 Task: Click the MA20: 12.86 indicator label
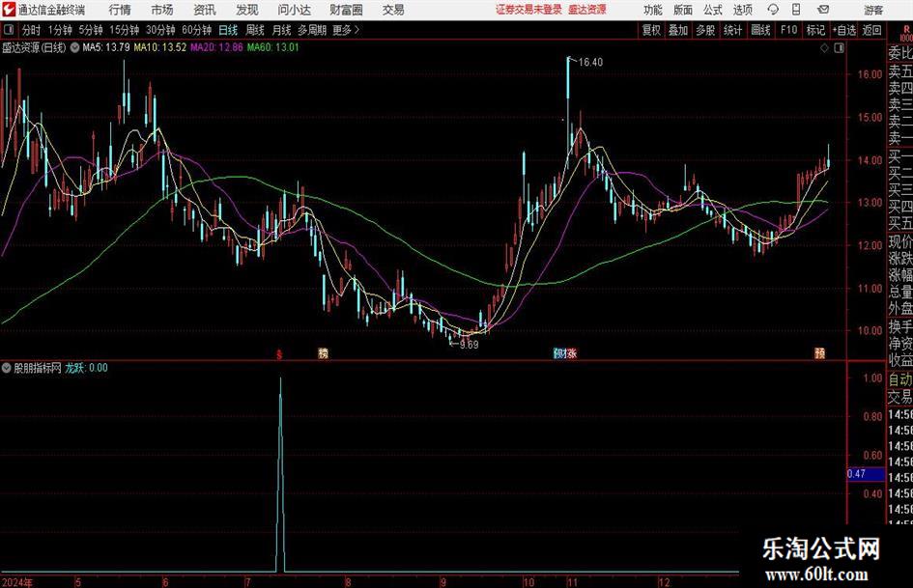tap(216, 47)
